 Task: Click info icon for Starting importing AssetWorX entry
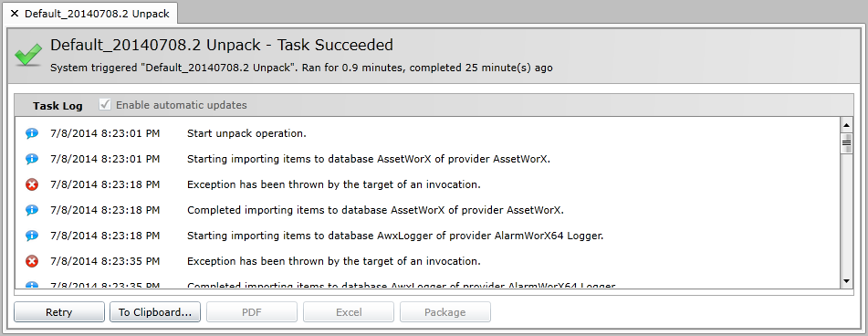[32, 159]
